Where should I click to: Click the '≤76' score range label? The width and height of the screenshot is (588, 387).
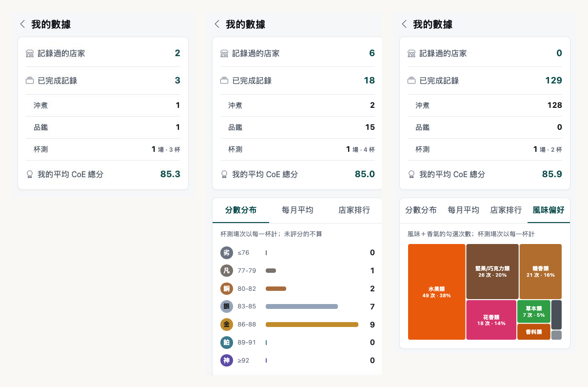click(243, 253)
